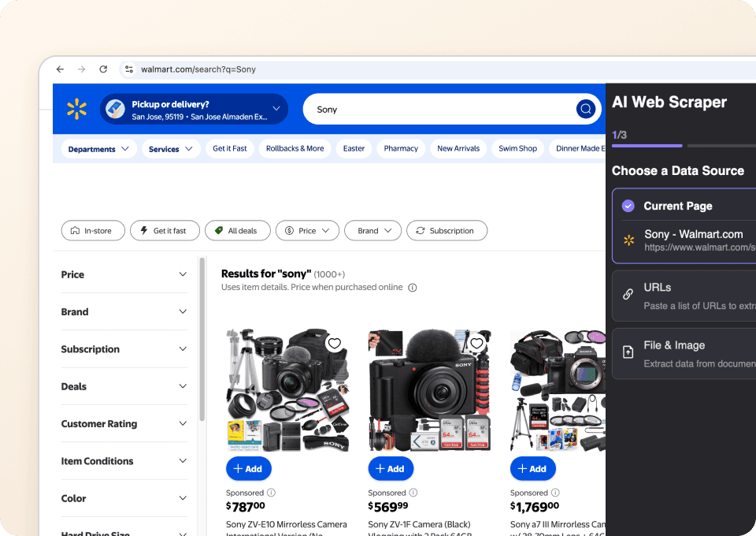Screen dimensions: 756x536
Task: Go to the New Arrivals tab
Action: click(x=458, y=149)
